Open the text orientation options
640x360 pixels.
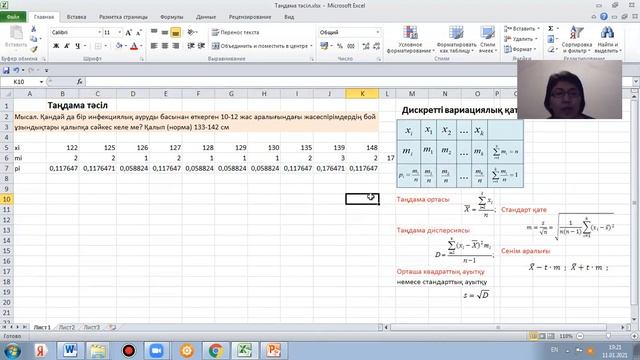pyautogui.click(x=191, y=32)
